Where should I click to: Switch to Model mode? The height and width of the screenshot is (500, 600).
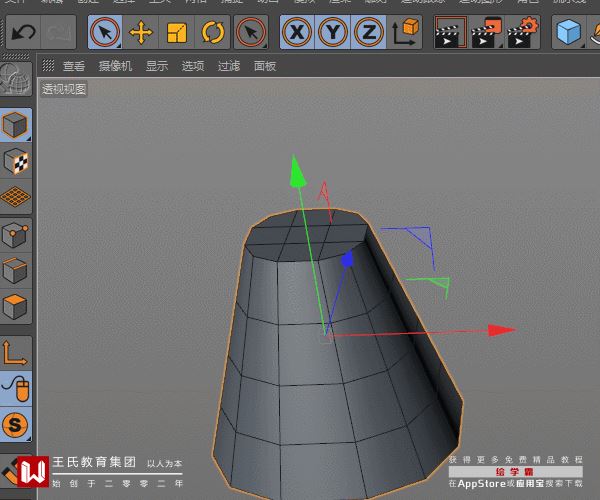click(16, 125)
